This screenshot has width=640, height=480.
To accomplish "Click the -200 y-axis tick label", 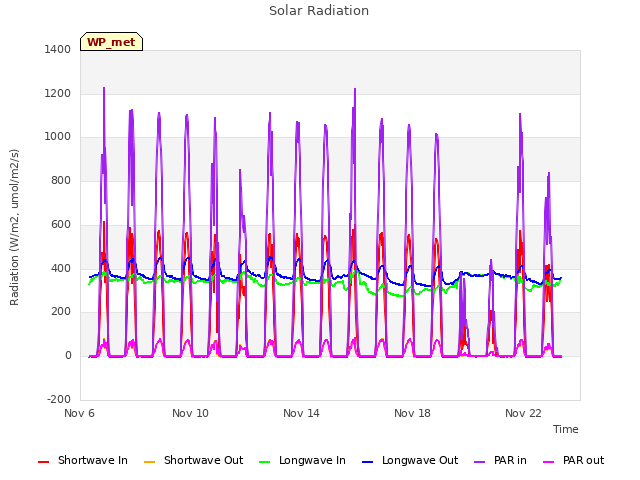I will 59,399.
